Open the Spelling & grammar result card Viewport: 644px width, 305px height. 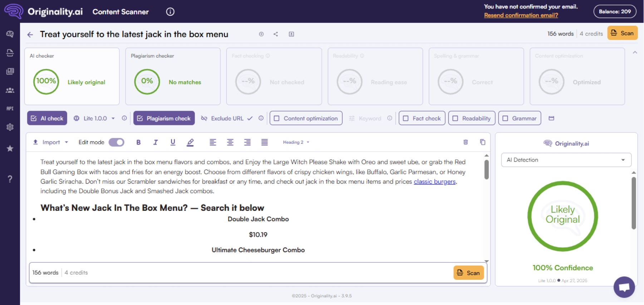point(476,76)
